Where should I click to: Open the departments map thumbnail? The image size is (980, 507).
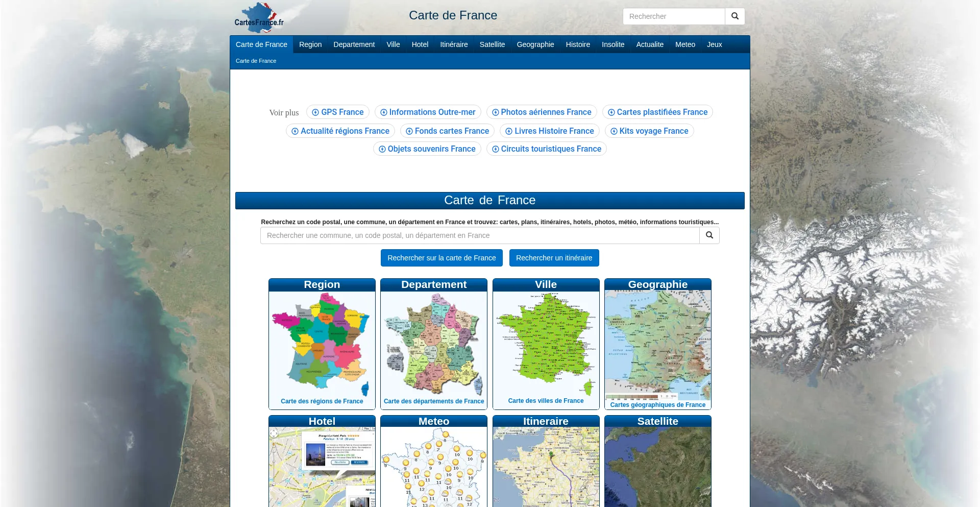(433, 345)
